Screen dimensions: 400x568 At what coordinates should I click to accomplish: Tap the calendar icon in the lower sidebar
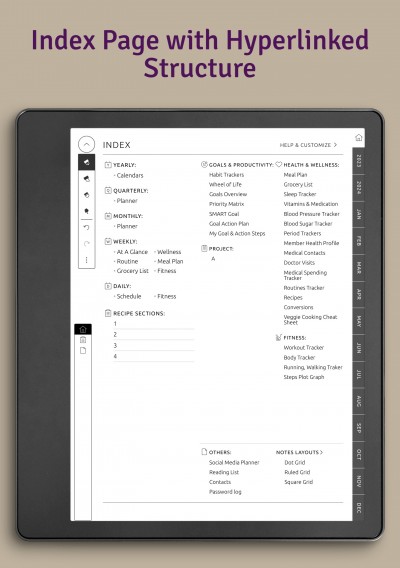83,340
